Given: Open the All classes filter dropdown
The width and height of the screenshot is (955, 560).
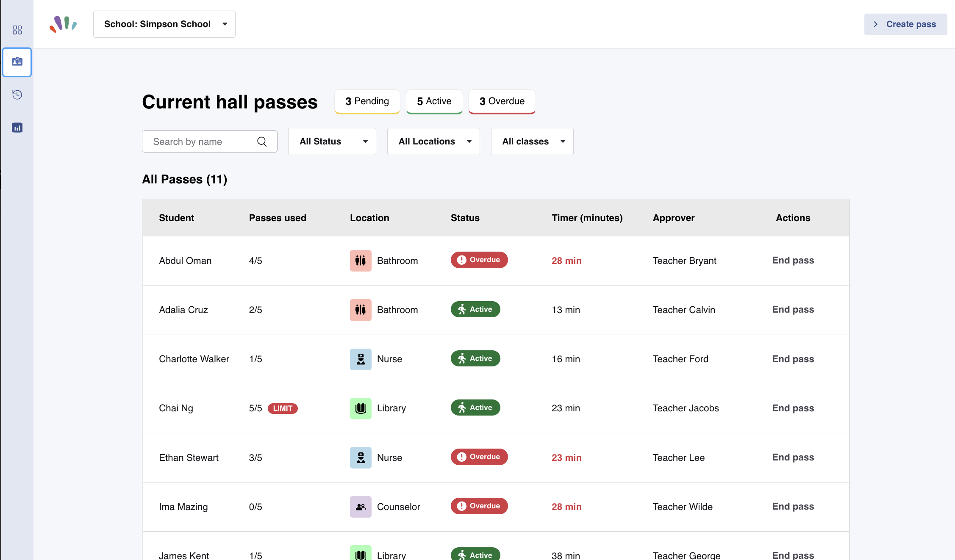Looking at the screenshot, I should [532, 141].
